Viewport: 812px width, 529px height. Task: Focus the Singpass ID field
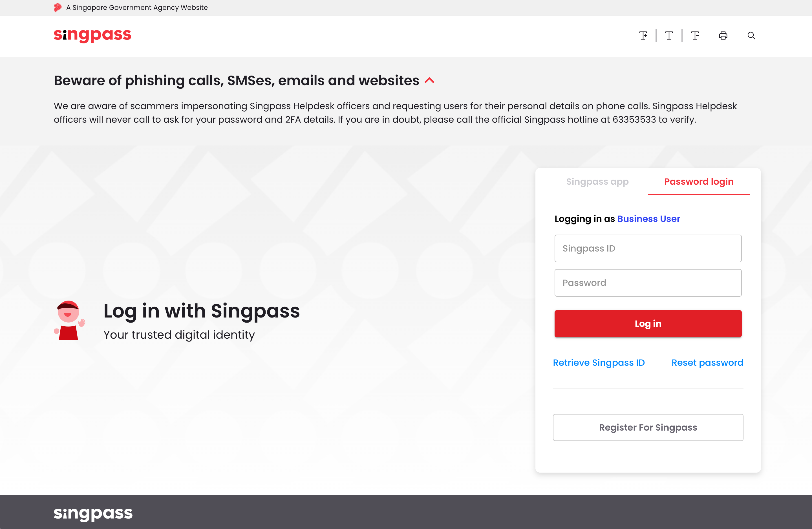point(648,248)
